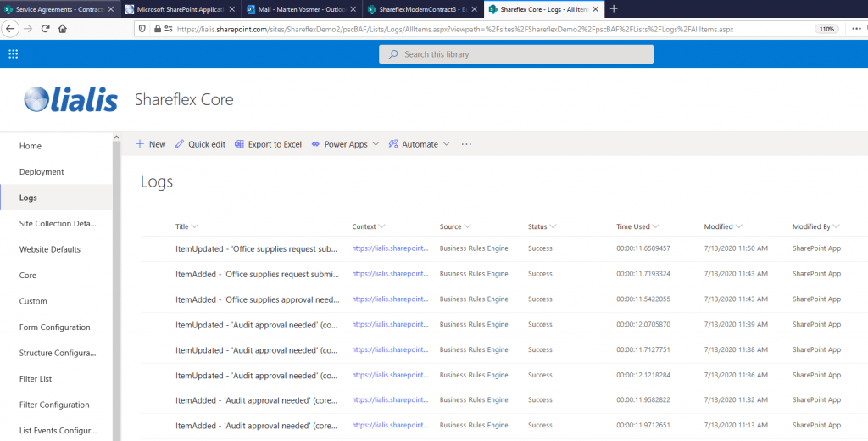This screenshot has width=868, height=441.
Task: Open the Source column header dropdown
Action: pos(455,226)
